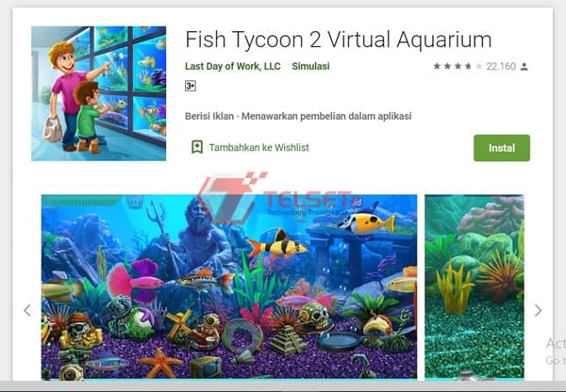This screenshot has width=566, height=392.
Task: Click the star rating icons
Action: [x=458, y=66]
